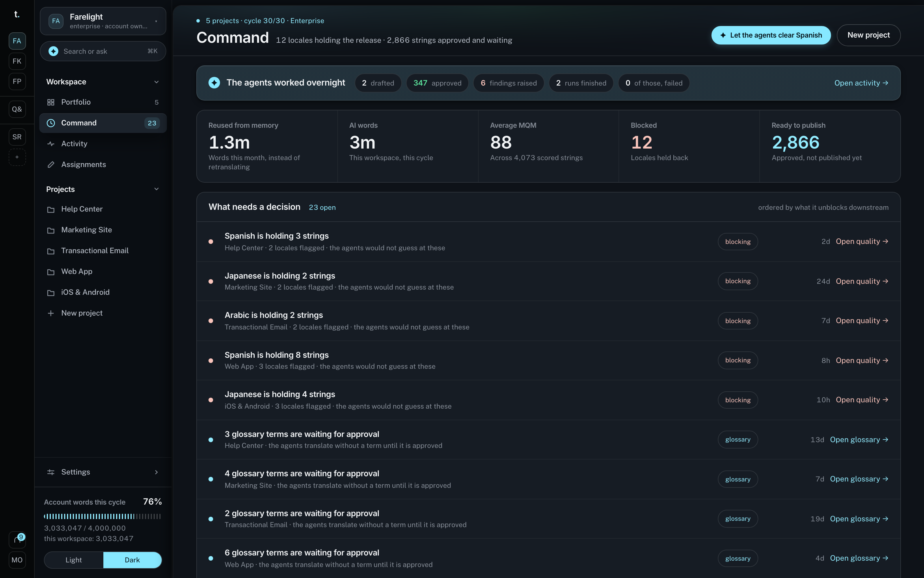The width and height of the screenshot is (924, 578).
Task: Open the Marketing Site project
Action: 103,230
